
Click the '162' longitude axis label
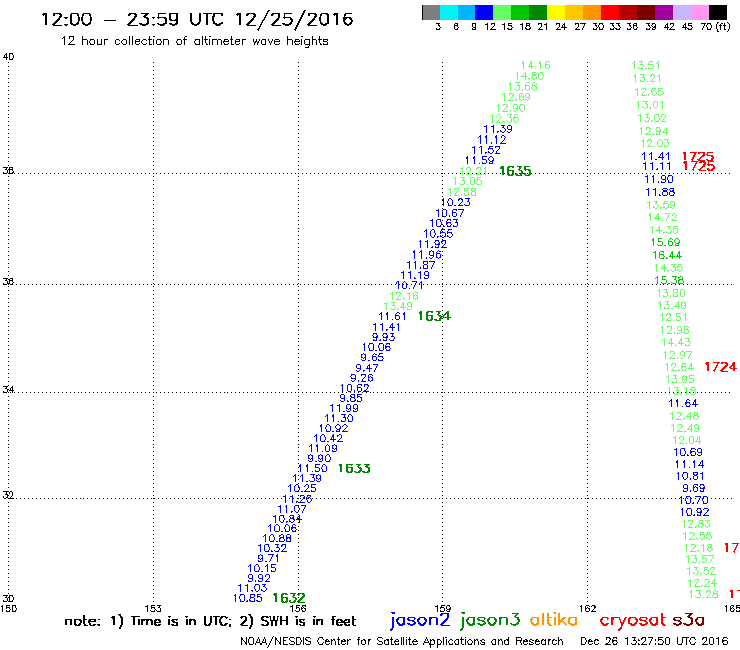point(587,608)
